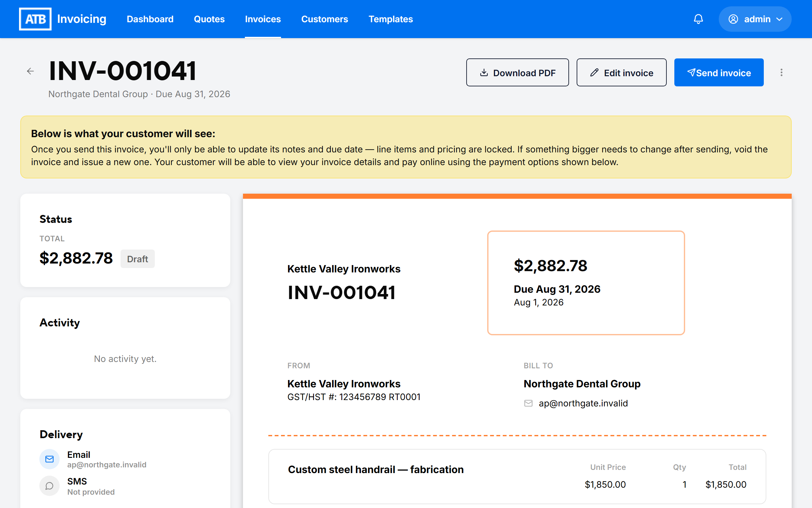Click the Edit invoice button
This screenshot has width=812, height=508.
tap(621, 73)
